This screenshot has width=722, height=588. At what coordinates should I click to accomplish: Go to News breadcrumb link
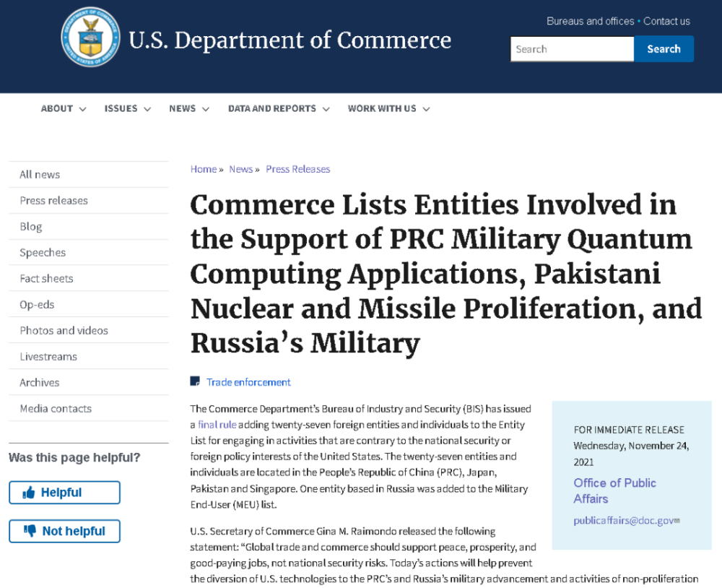click(x=241, y=169)
